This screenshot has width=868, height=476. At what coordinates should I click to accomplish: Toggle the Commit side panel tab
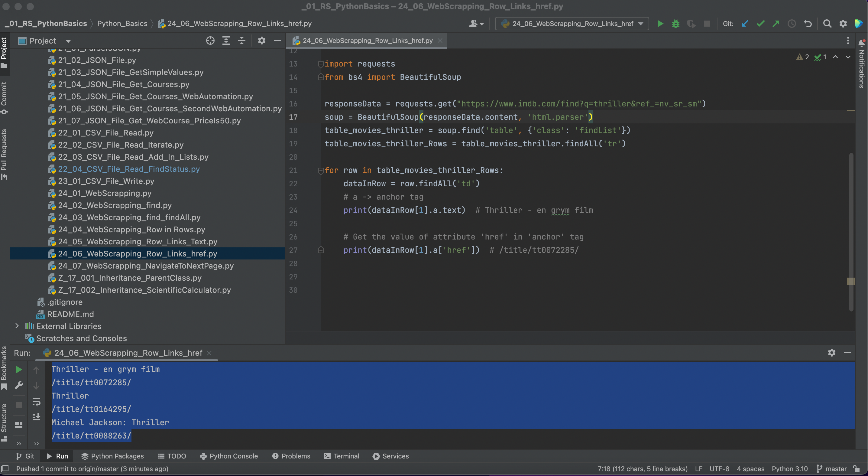4,98
